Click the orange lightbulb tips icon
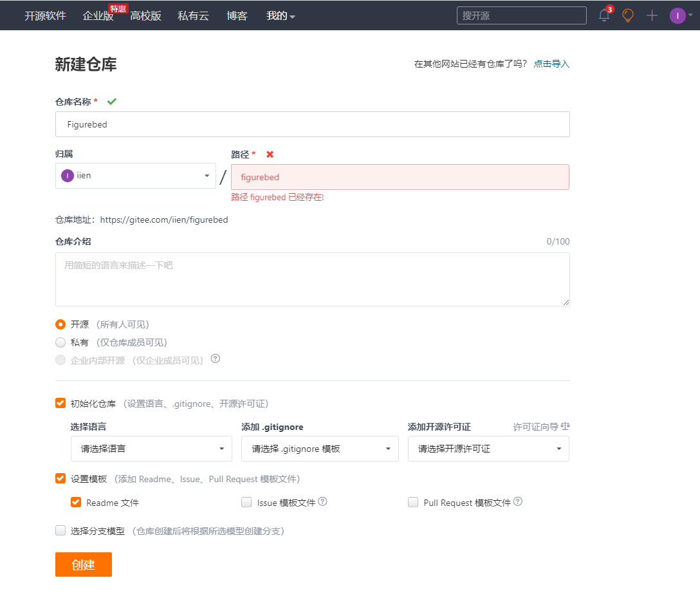The image size is (700, 598). (x=628, y=15)
